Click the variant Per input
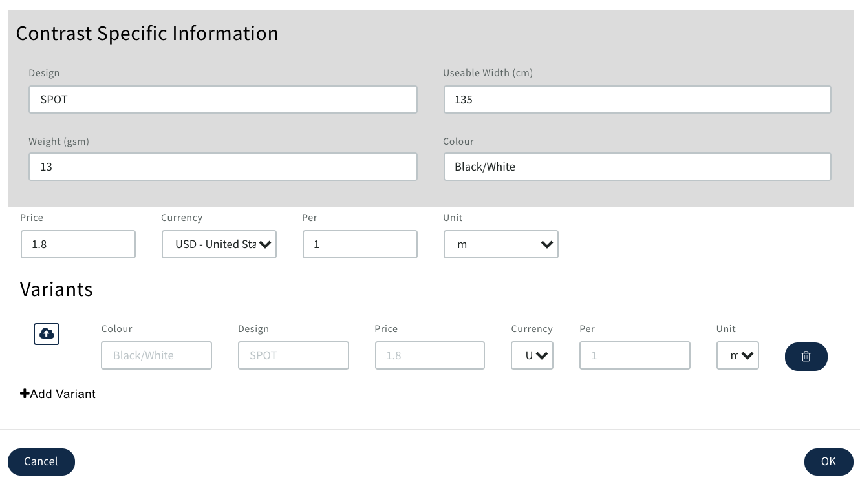 (634, 355)
